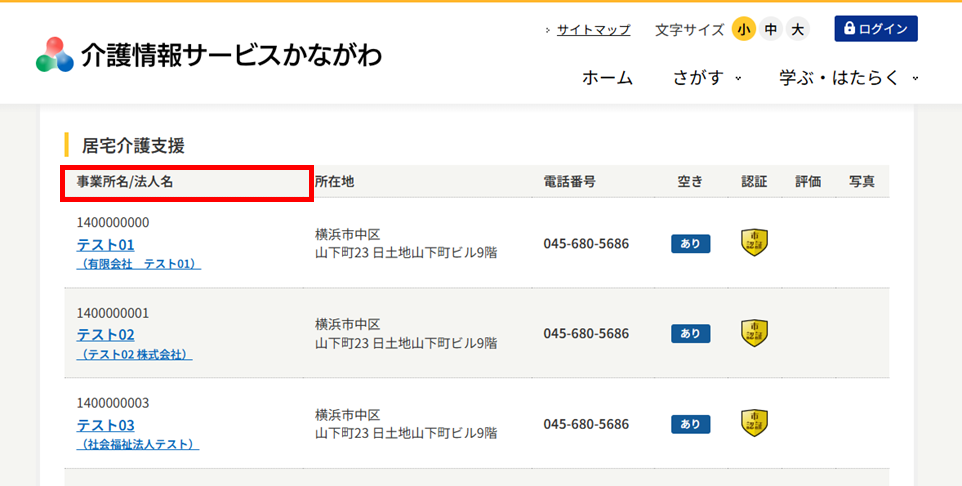Go to the ホーム menu

pos(607,79)
